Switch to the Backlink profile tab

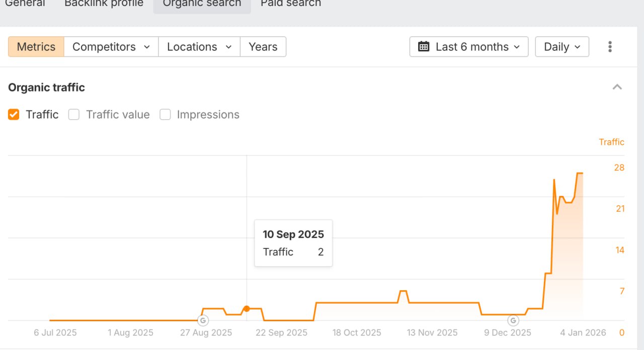pos(104,4)
